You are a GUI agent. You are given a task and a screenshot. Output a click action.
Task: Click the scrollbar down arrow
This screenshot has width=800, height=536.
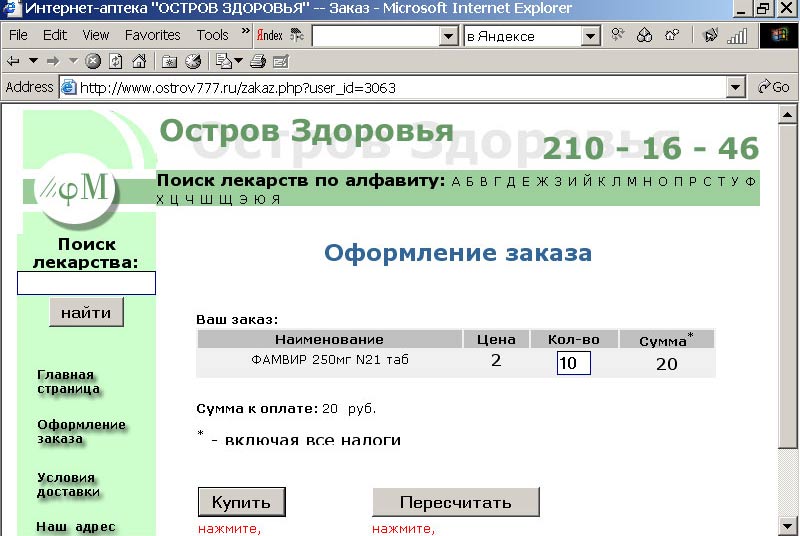point(788,525)
